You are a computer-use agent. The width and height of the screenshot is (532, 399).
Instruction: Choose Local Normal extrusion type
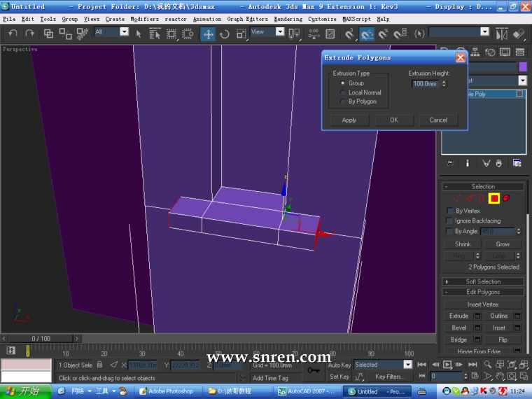click(x=342, y=92)
